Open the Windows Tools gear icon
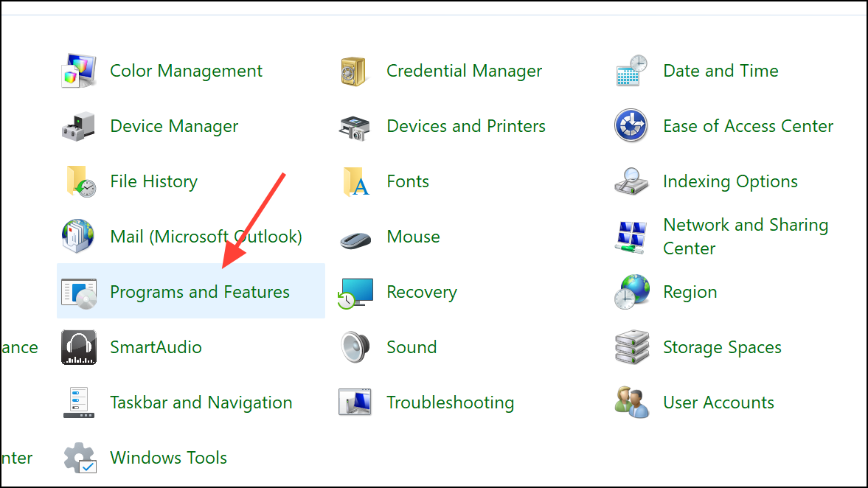The image size is (868, 488). tap(78, 457)
